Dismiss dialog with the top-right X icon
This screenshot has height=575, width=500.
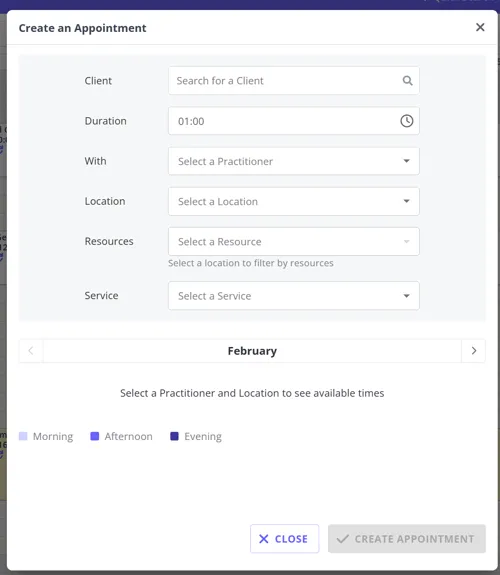[480, 27]
